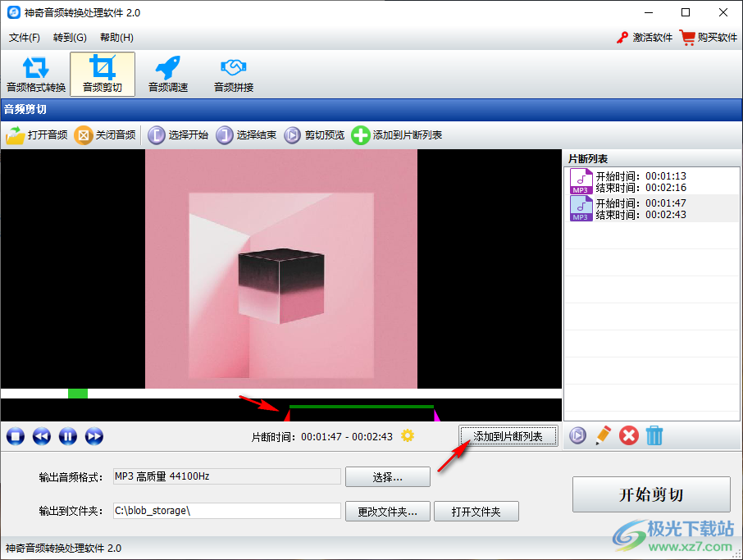The width and height of the screenshot is (743, 560).
Task: Pause the audio playback
Action: (68, 436)
